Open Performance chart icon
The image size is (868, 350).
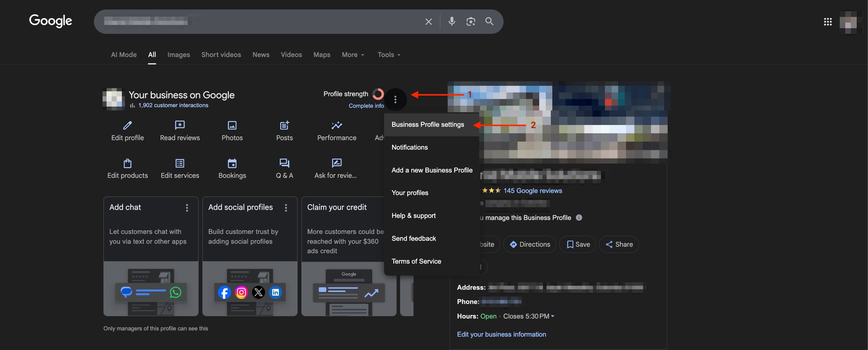336,126
